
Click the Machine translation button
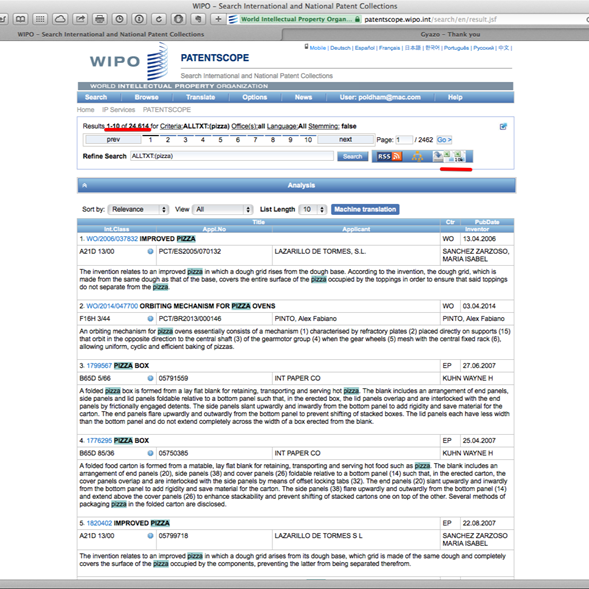click(365, 209)
